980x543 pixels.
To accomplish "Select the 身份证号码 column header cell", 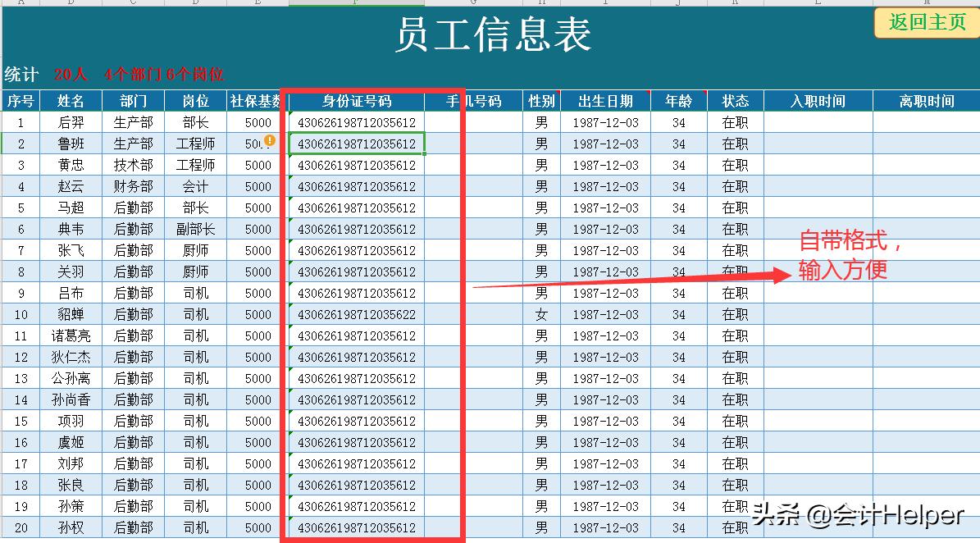I will tap(357, 101).
